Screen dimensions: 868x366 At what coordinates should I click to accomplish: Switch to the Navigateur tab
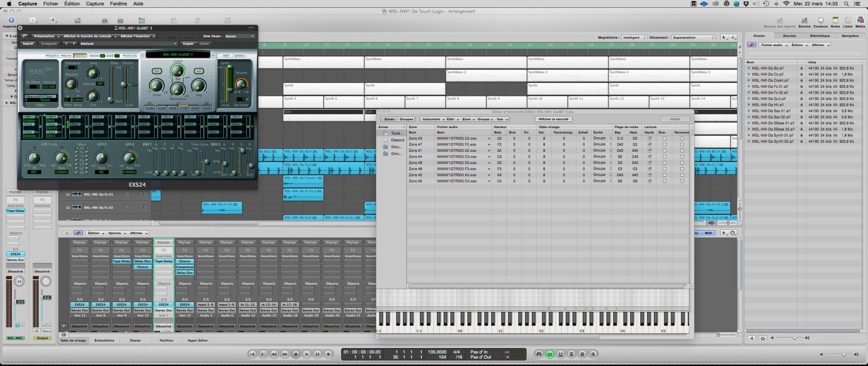click(x=850, y=36)
